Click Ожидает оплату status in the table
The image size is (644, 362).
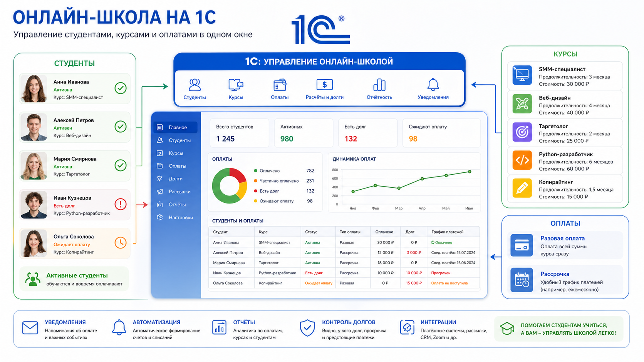[x=319, y=283]
